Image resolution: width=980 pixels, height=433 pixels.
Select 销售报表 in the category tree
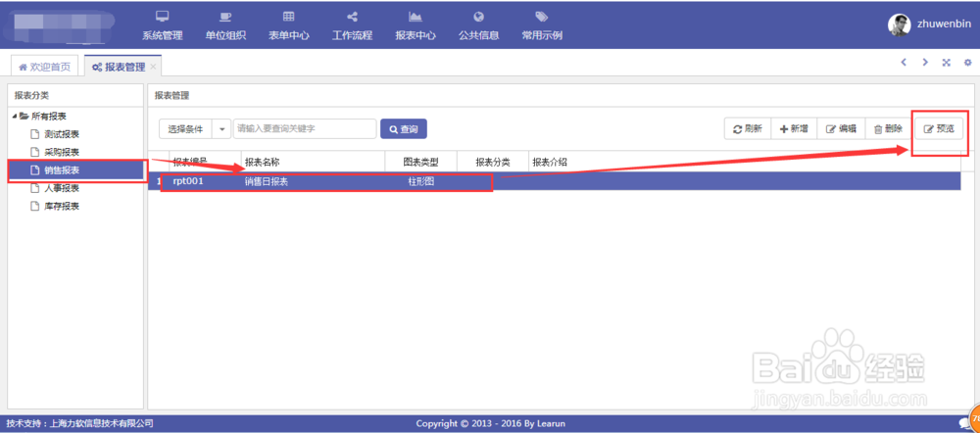point(62,169)
